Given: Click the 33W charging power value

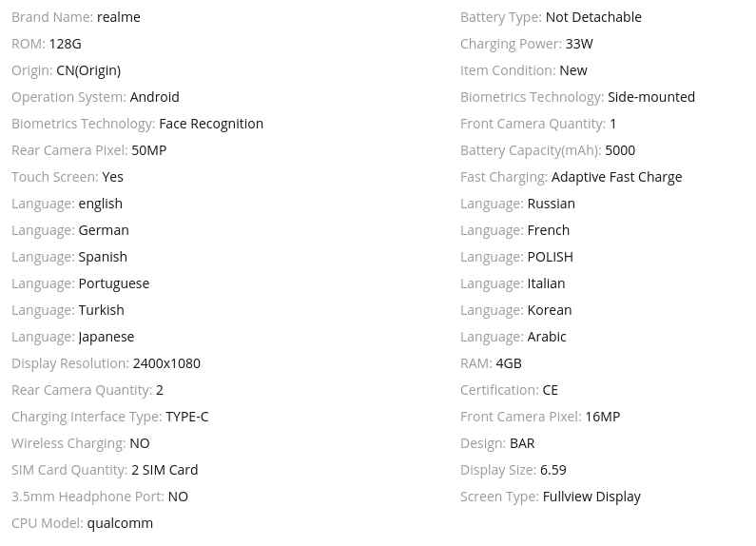Looking at the screenshot, I should pyautogui.click(x=579, y=44).
